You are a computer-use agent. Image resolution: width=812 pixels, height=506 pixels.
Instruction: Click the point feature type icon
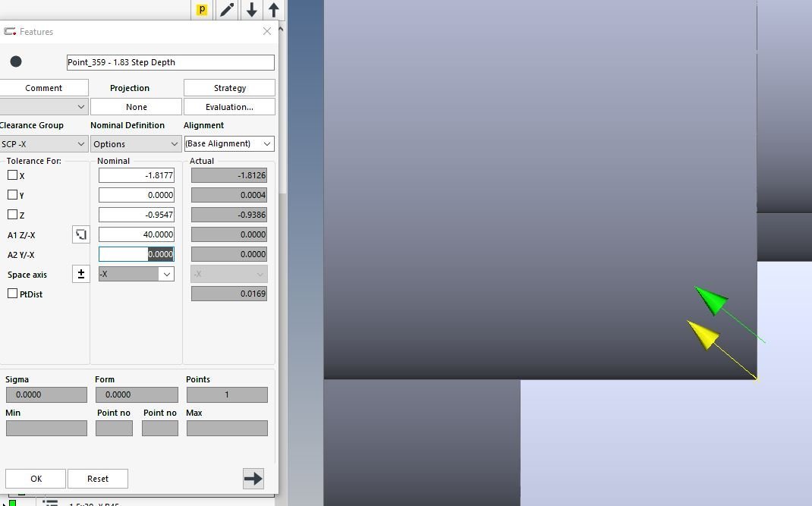[16, 61]
